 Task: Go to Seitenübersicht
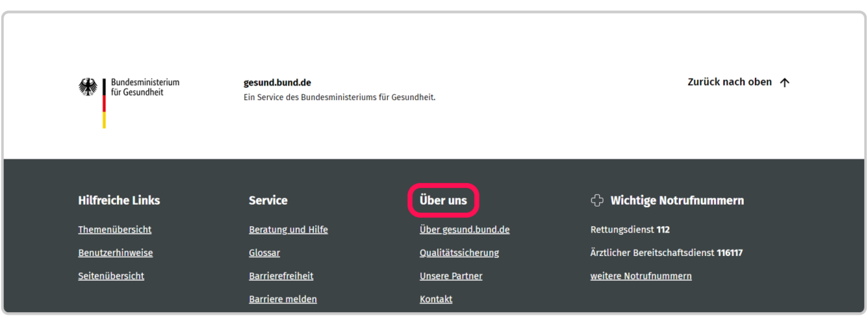click(111, 276)
